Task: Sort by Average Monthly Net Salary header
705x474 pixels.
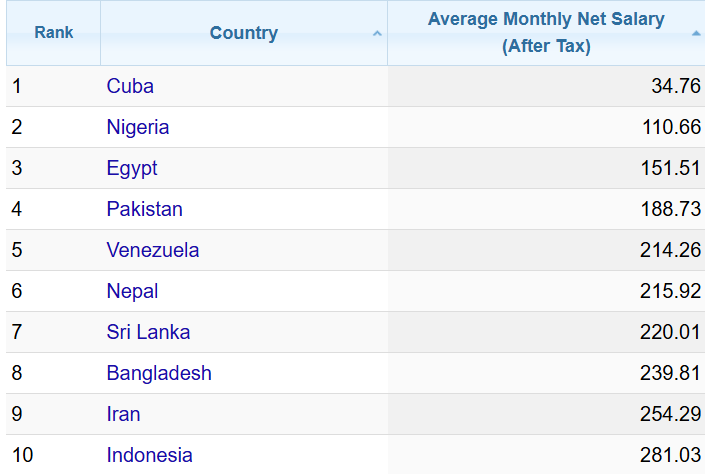Action: 546,33
